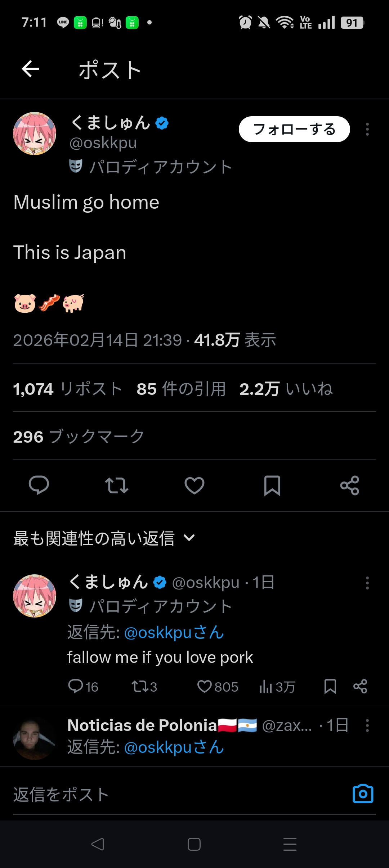Open the 85 件の引用 quotes list
Screen dimensions: 389x868
tap(181, 389)
